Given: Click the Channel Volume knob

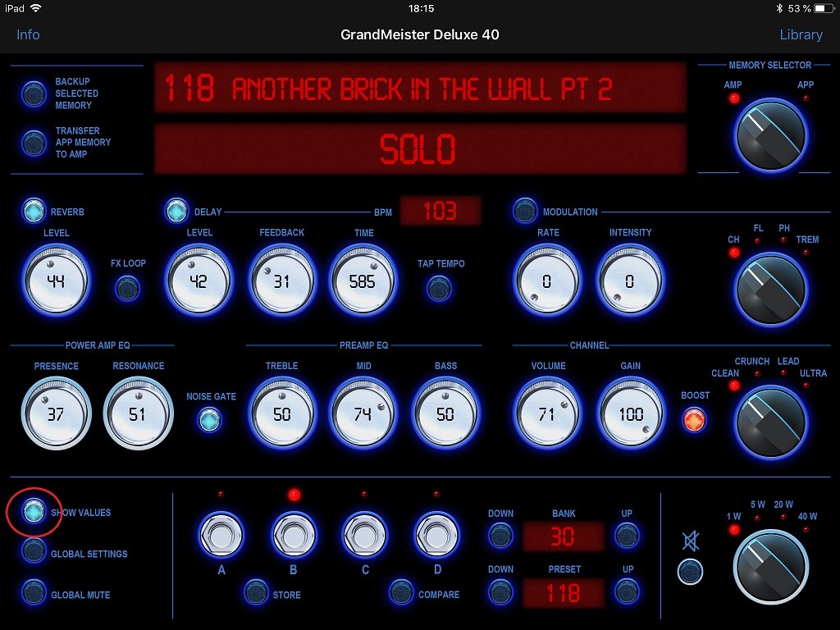Looking at the screenshot, I should point(547,413).
